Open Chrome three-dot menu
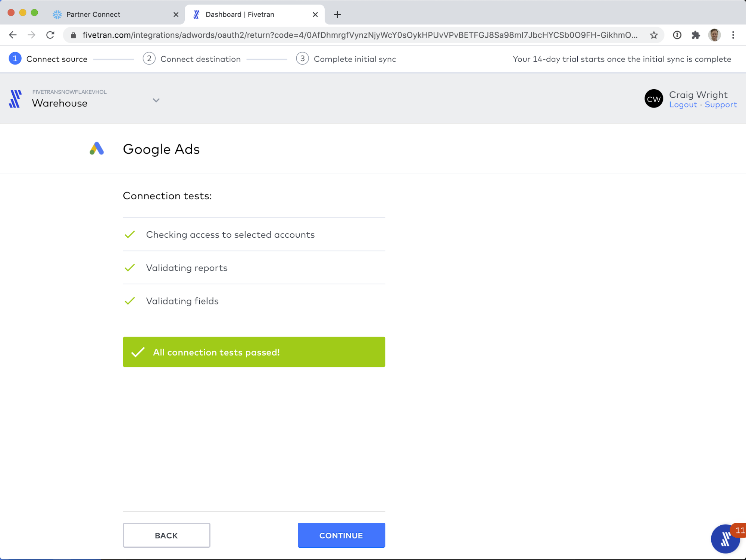Screen dimensions: 746x560 point(733,35)
